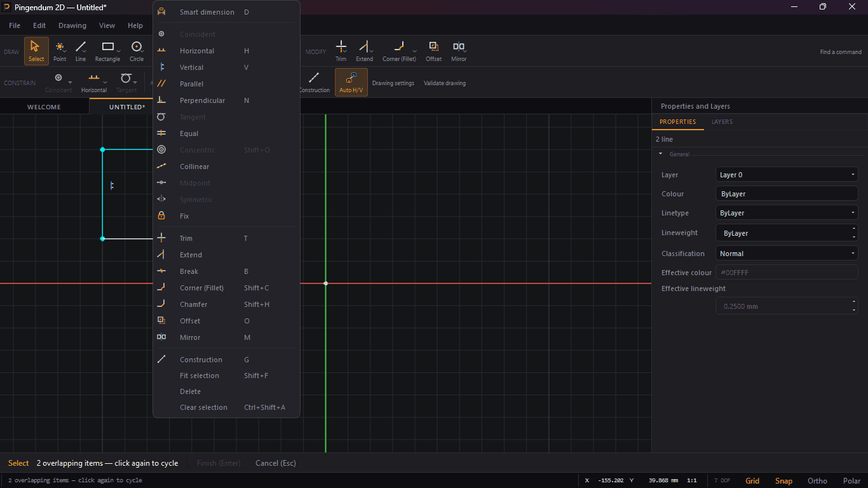Viewport: 868px width, 488px height.
Task: Click the Offset tool in Modify toolbar
Action: 434,51
